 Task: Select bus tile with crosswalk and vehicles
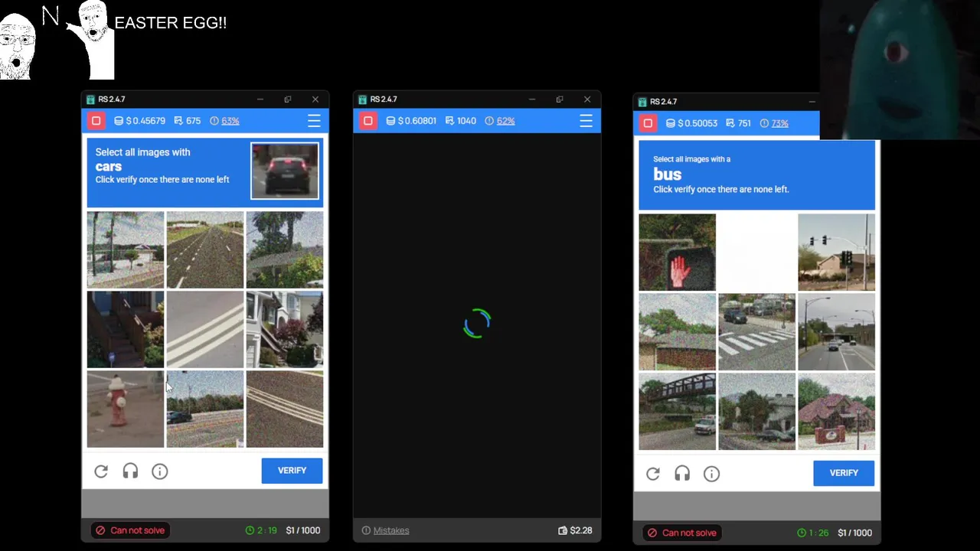point(757,332)
